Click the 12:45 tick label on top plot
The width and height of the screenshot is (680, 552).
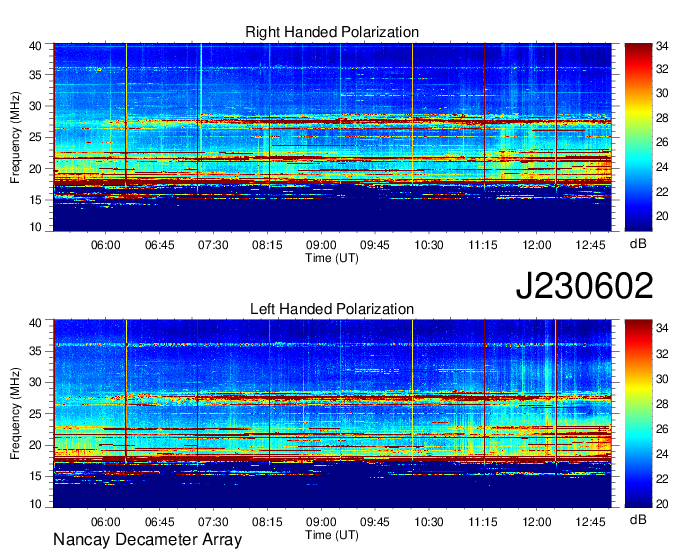point(590,245)
